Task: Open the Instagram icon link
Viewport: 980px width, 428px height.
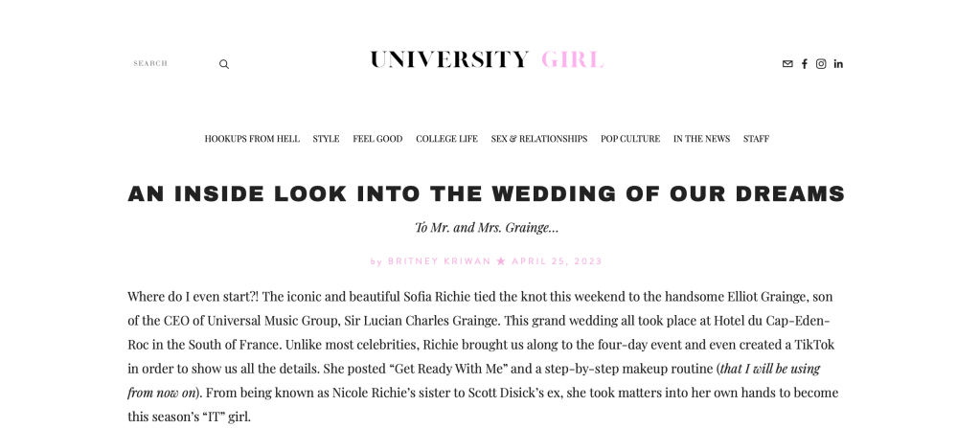Action: [821, 64]
